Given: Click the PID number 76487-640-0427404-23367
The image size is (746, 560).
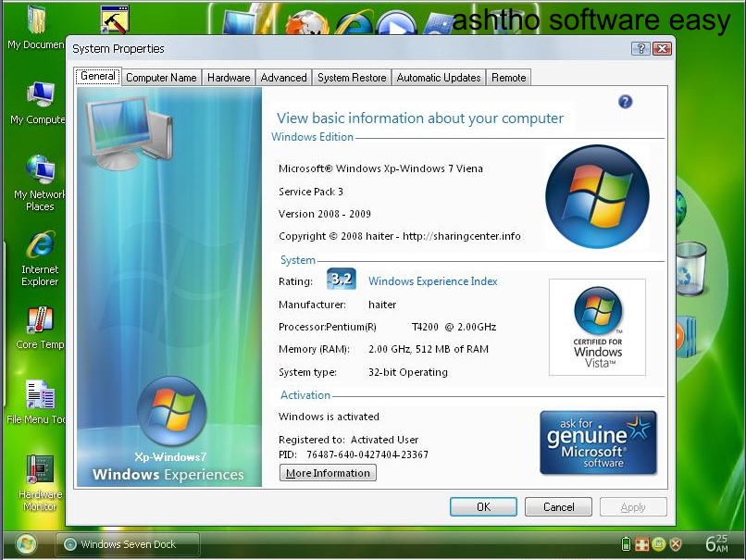Looking at the screenshot, I should (x=367, y=454).
